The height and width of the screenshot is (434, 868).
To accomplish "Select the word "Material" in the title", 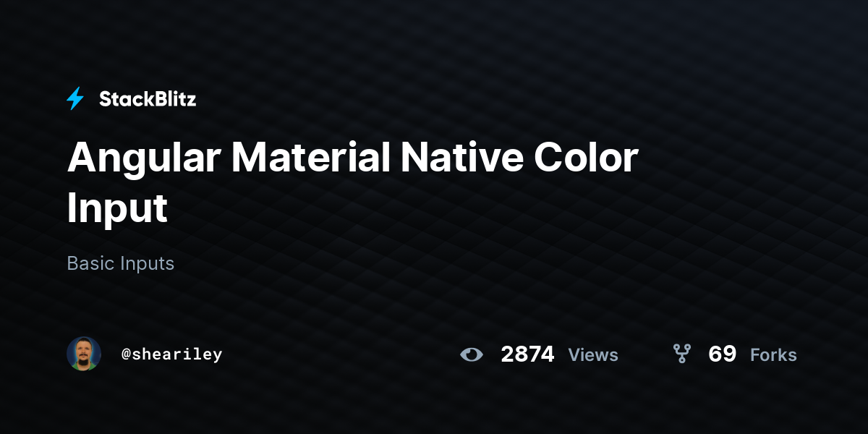I will 311,158.
